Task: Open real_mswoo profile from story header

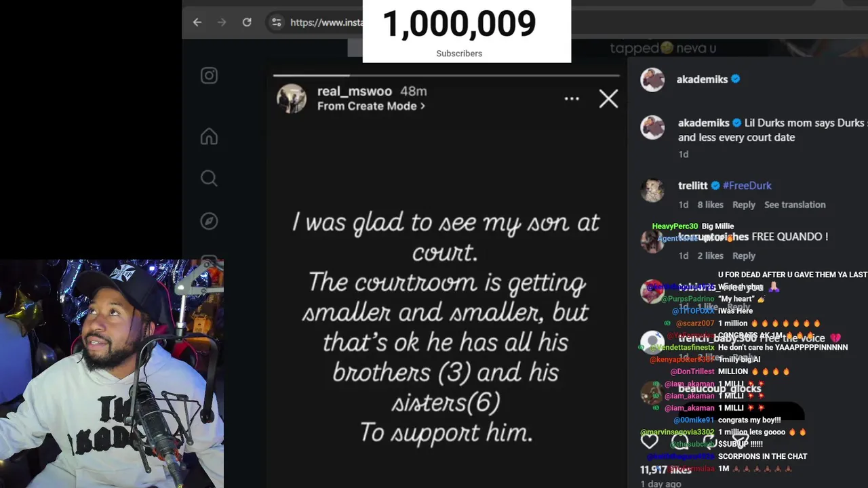Action: 355,91
